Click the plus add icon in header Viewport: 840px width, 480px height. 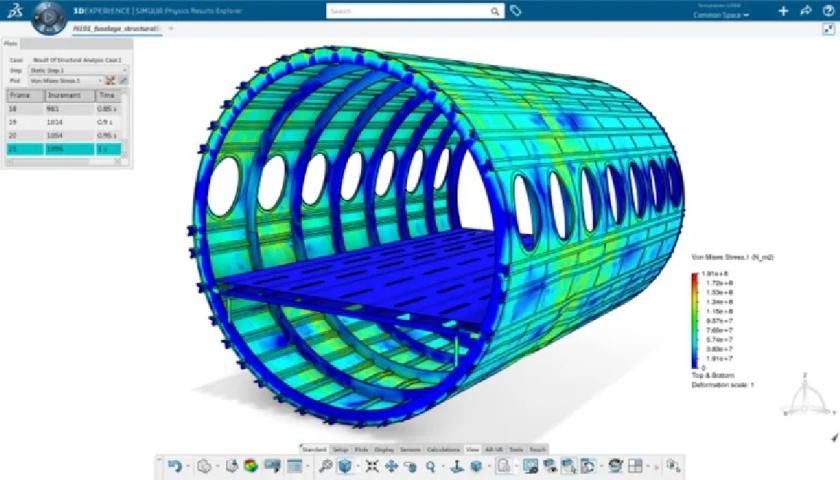(783, 11)
